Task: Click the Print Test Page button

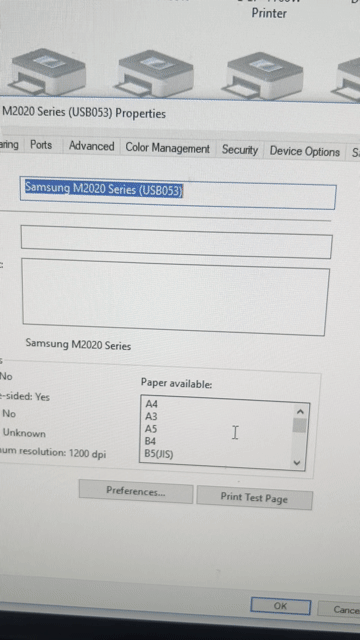Action: click(x=254, y=498)
